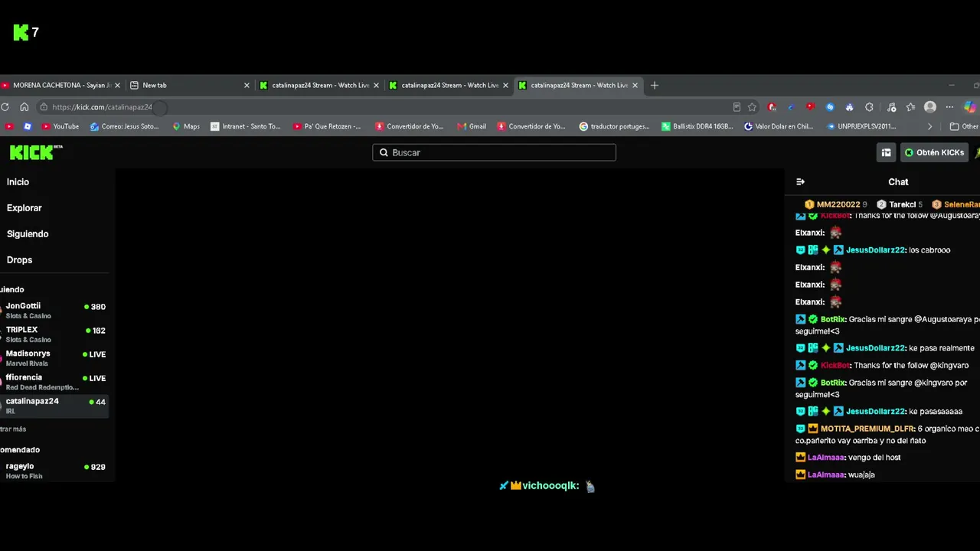Image resolution: width=980 pixels, height=551 pixels.
Task: Reload the page with the refresh icon
Action: pos(5,107)
